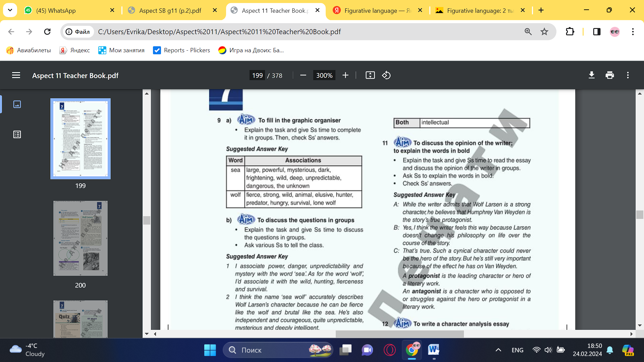Open Word from the taskbar
644x362 pixels.
[433, 350]
